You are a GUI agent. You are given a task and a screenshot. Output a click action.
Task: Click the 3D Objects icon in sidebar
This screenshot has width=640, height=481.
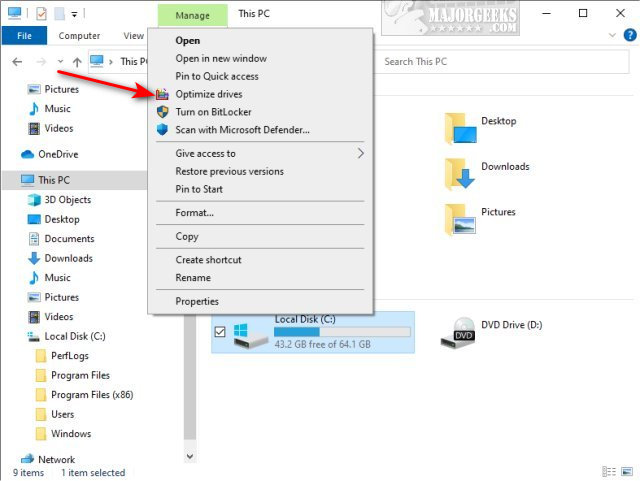coord(34,200)
